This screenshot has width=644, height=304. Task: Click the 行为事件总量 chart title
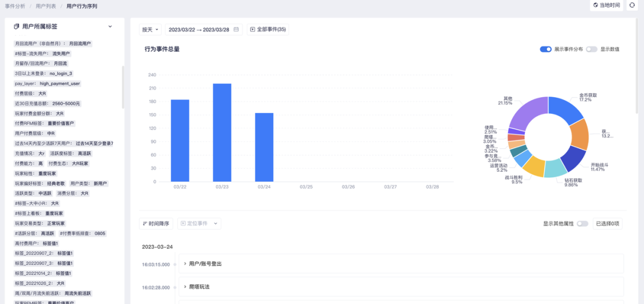[x=162, y=49]
